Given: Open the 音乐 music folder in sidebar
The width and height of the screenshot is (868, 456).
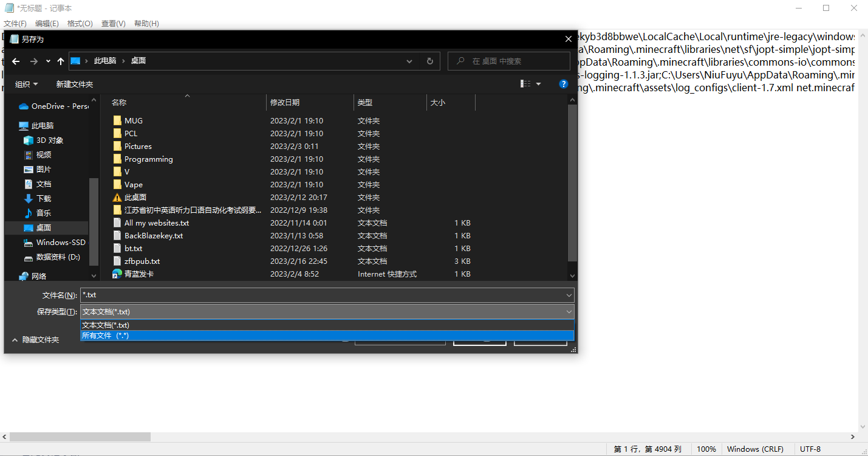Looking at the screenshot, I should coord(43,213).
